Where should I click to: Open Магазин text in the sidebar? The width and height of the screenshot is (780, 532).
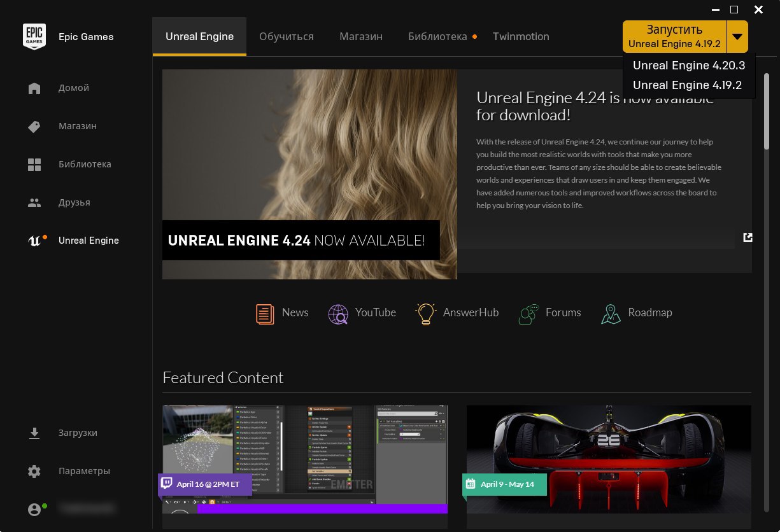(x=78, y=126)
